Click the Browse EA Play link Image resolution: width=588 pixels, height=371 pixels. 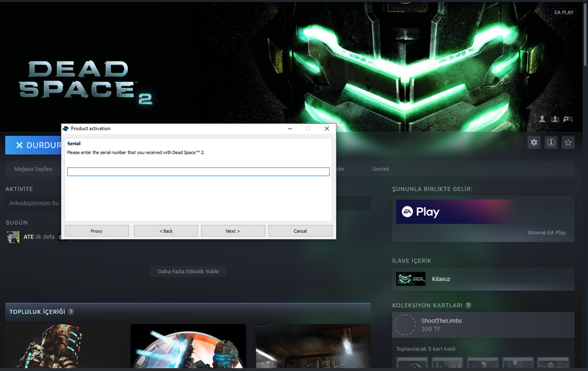point(547,233)
